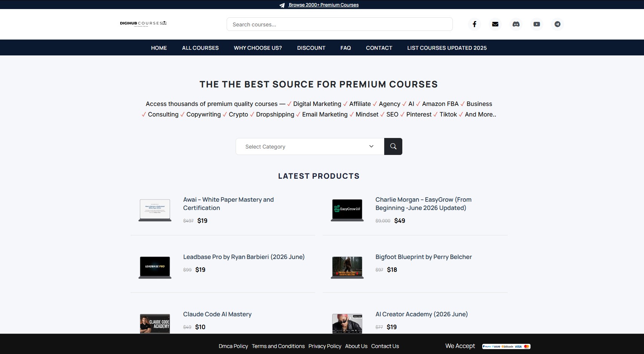Go to HOME in navigation bar

(159, 48)
